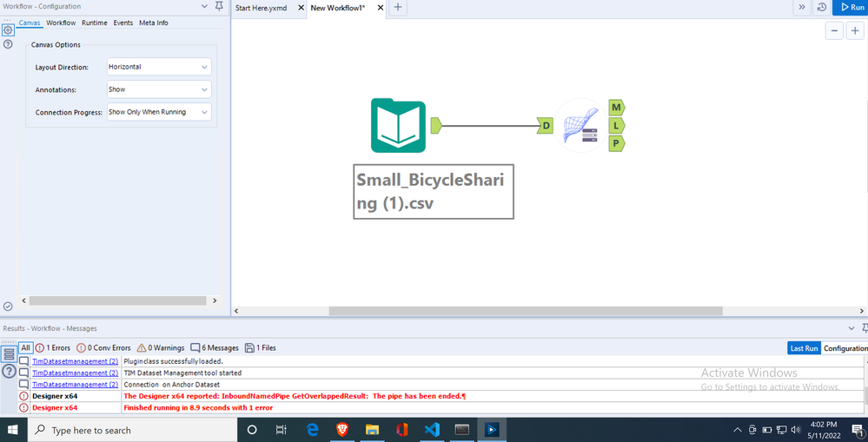
Task: Filter results by 6 Messages
Action: [x=215, y=348]
